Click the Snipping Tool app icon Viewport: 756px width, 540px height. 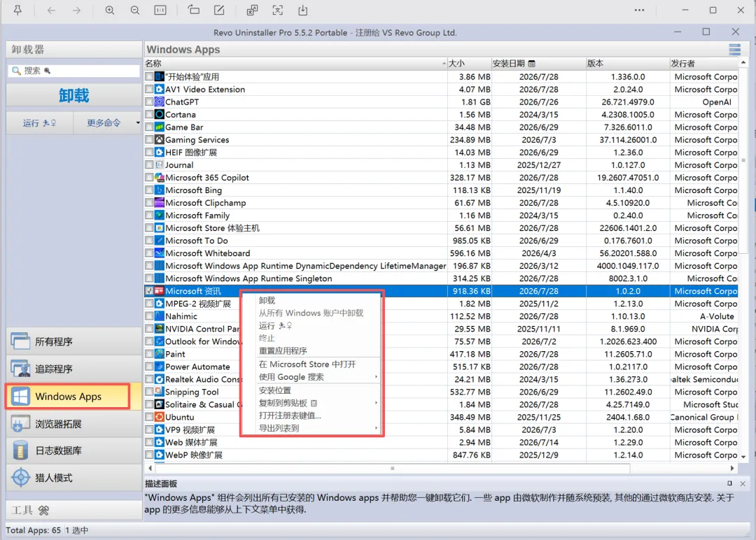(159, 392)
